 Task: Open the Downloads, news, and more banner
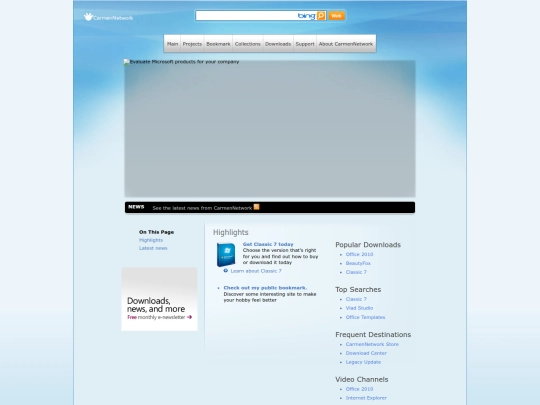pos(159,299)
